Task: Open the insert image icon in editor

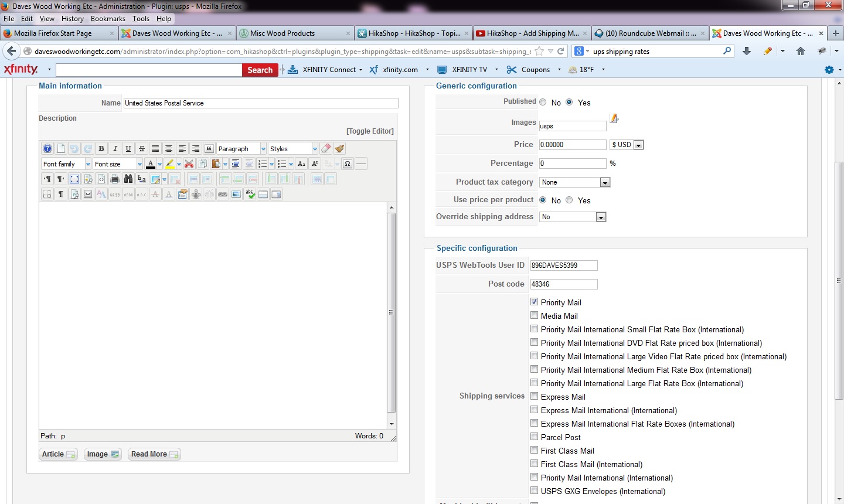Action: [x=236, y=194]
